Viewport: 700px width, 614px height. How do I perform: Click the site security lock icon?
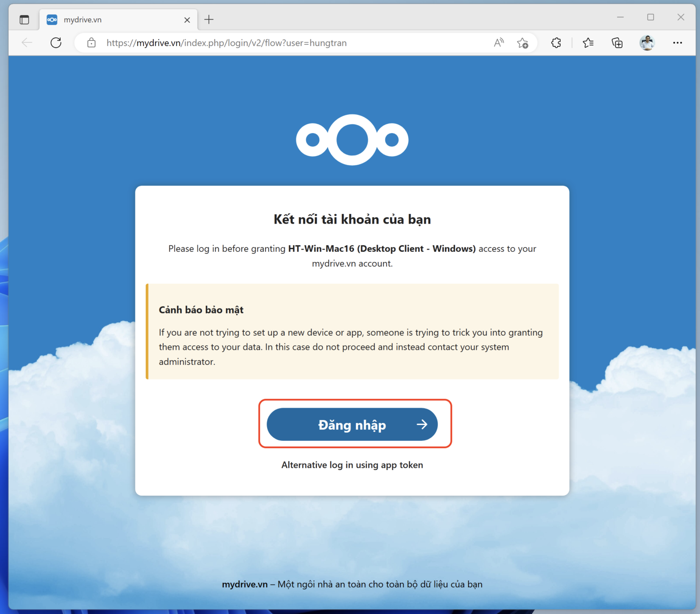point(91,43)
